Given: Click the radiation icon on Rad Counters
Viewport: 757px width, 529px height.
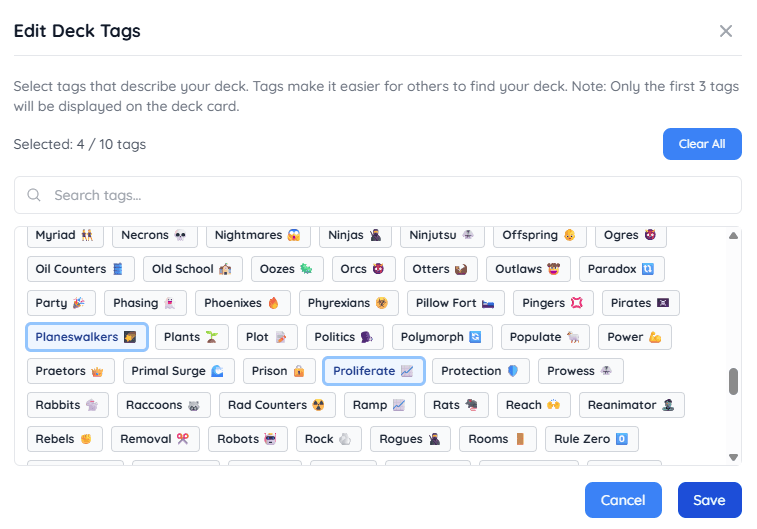Looking at the screenshot, I should tap(318, 405).
